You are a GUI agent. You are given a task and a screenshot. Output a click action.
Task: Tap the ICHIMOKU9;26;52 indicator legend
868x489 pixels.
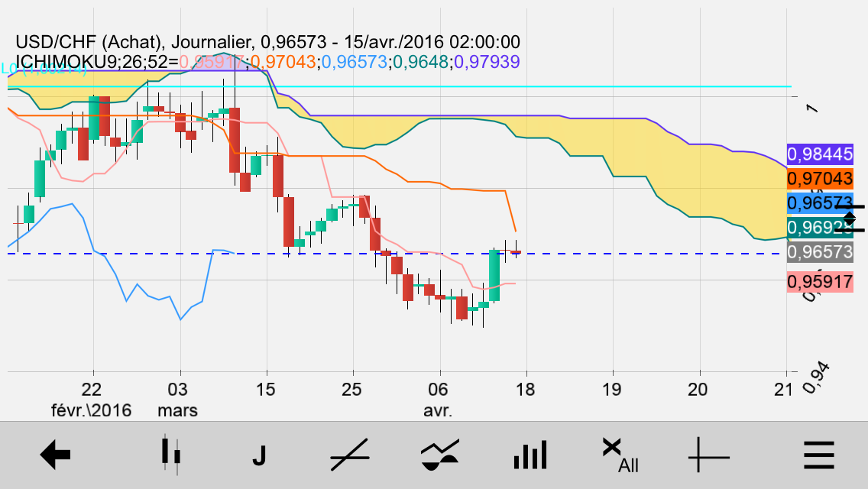click(x=268, y=61)
